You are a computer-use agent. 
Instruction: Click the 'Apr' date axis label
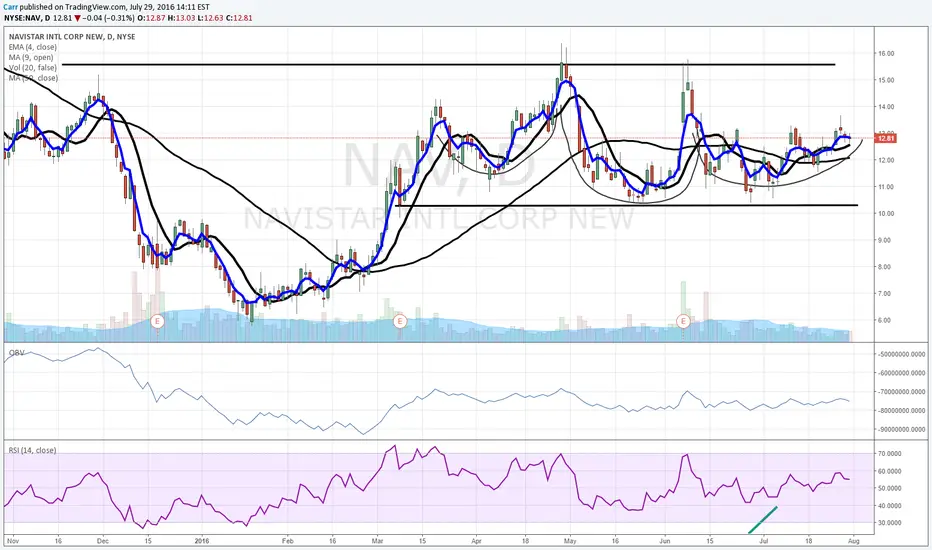[x=476, y=541]
